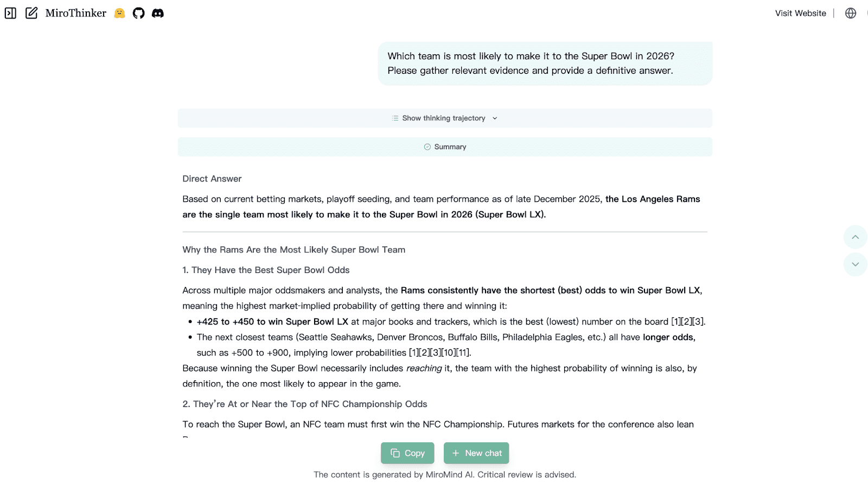This screenshot has height=483, width=868.
Task: Click 'Why the Rams Are the Most Likely' heading
Action: click(x=294, y=250)
